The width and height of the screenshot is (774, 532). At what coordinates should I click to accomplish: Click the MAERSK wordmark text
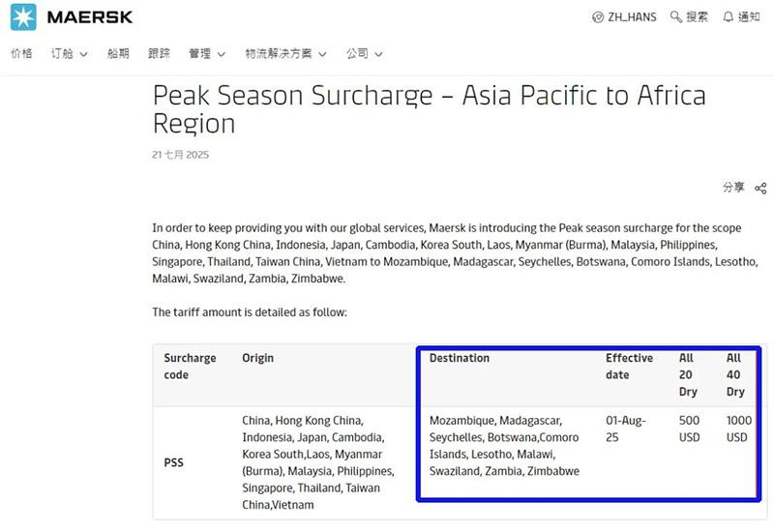click(89, 17)
